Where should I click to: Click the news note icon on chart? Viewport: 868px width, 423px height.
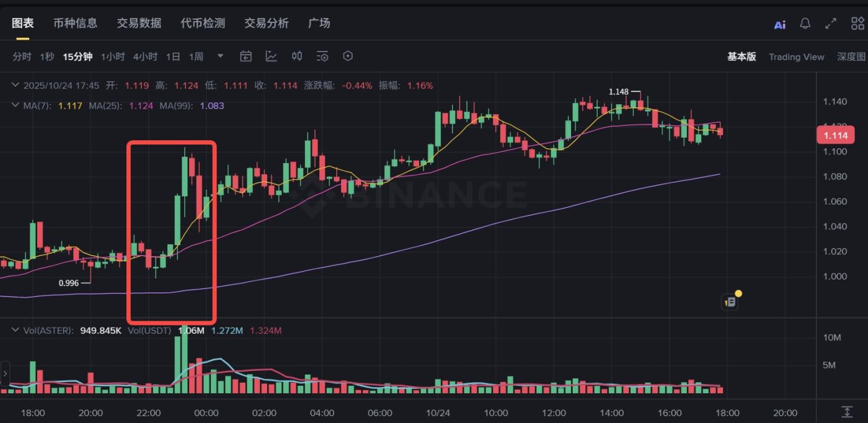pos(730,302)
